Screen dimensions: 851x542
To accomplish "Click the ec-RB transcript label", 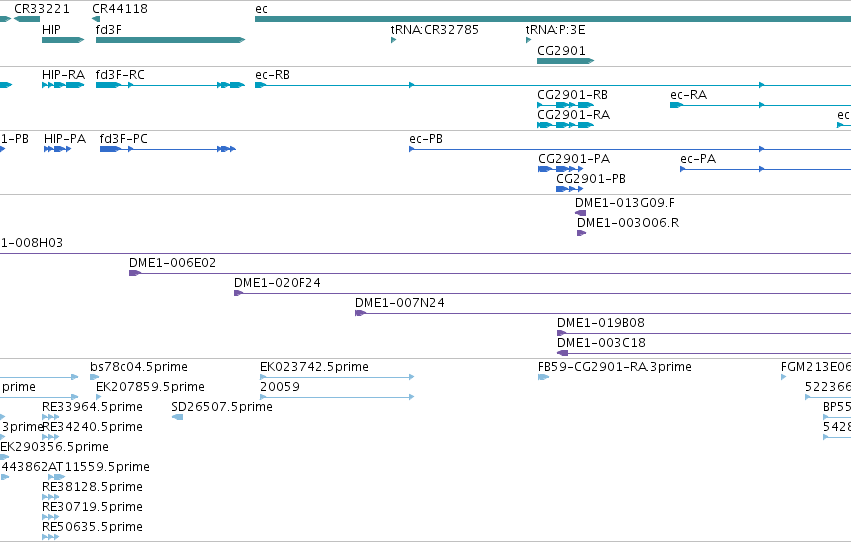I will [272, 75].
